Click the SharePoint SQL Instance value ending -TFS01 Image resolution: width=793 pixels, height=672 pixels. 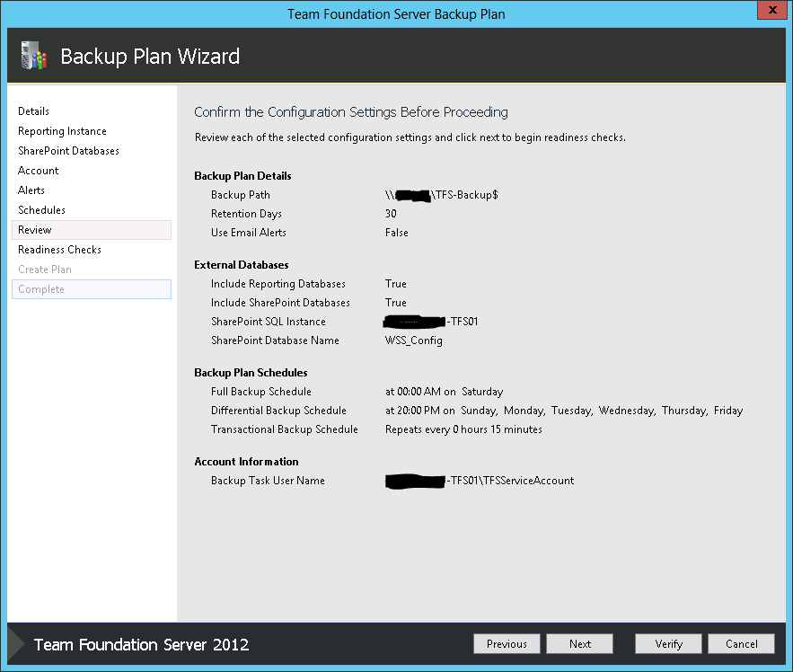pyautogui.click(x=431, y=322)
